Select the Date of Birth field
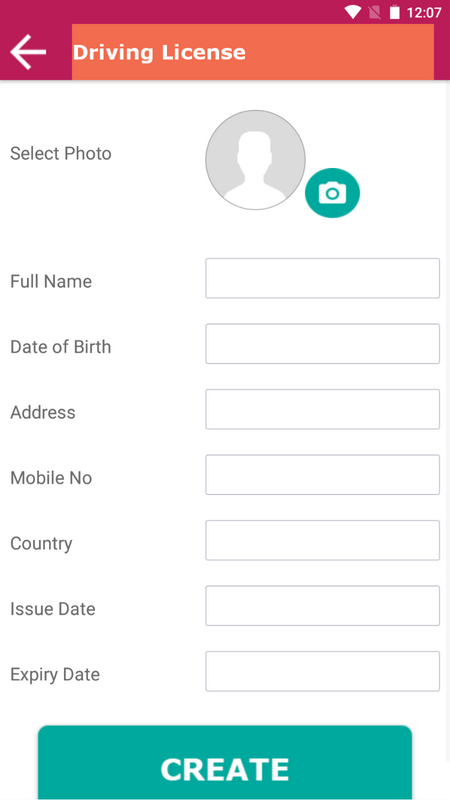Image resolution: width=450 pixels, height=800 pixels. [322, 343]
